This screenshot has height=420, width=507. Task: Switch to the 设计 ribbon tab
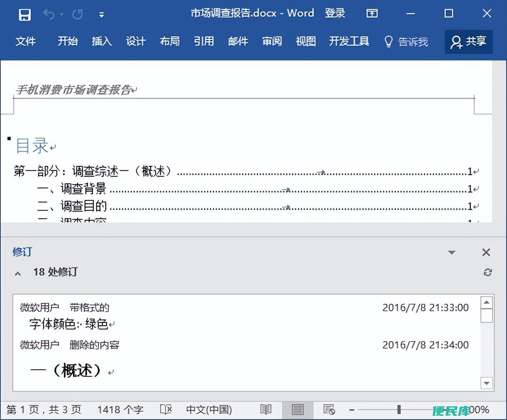[x=136, y=41]
